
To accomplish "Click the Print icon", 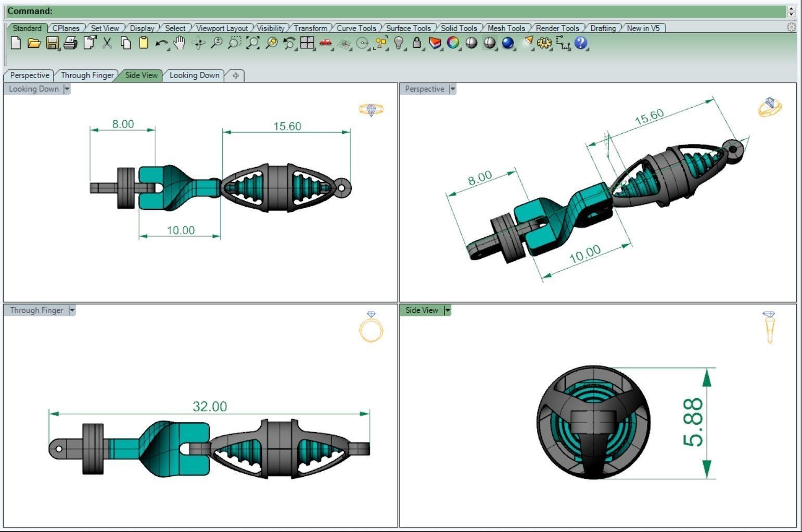I will pyautogui.click(x=70, y=43).
